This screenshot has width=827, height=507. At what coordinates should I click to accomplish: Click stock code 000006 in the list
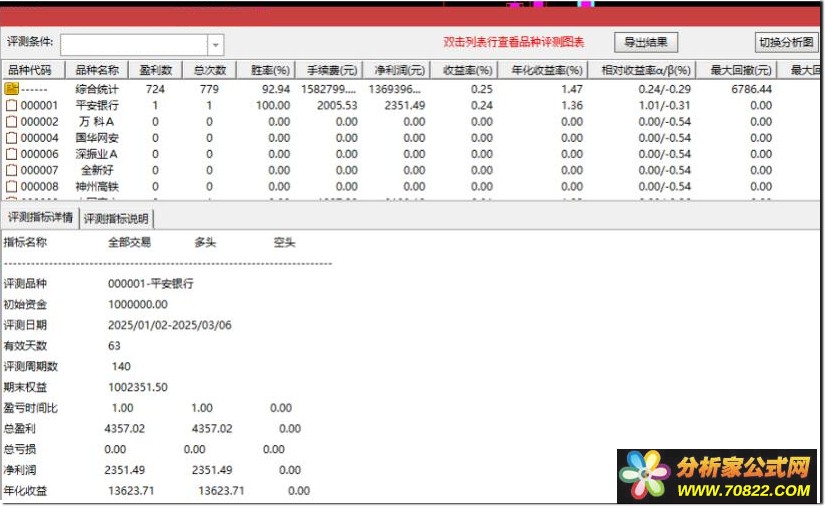[40, 154]
